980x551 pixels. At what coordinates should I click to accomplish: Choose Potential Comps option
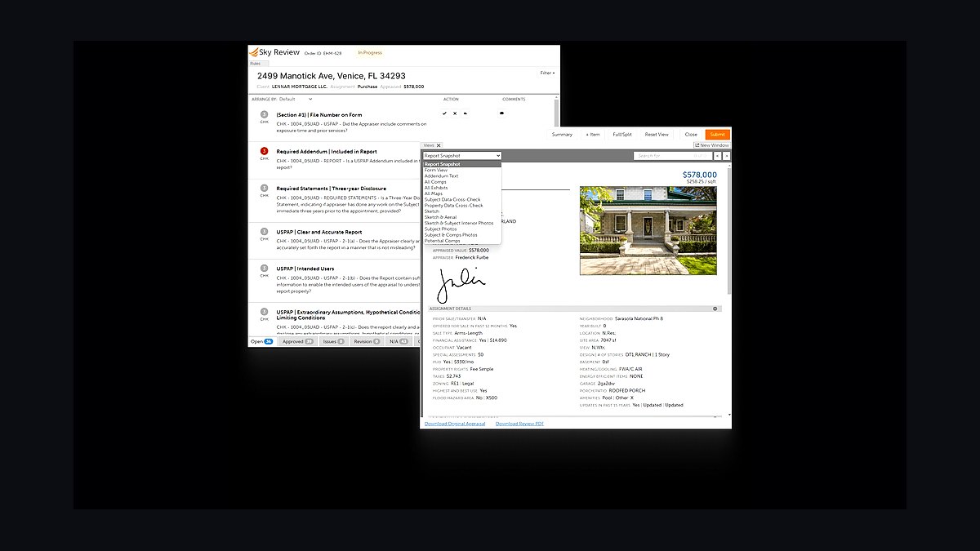pyautogui.click(x=462, y=241)
